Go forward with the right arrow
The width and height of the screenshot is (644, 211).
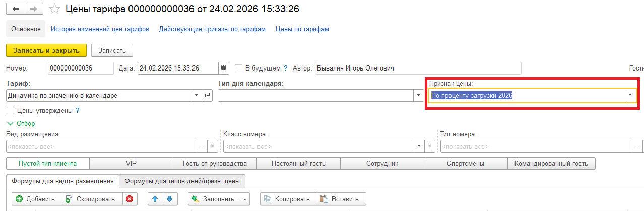pyautogui.click(x=34, y=9)
